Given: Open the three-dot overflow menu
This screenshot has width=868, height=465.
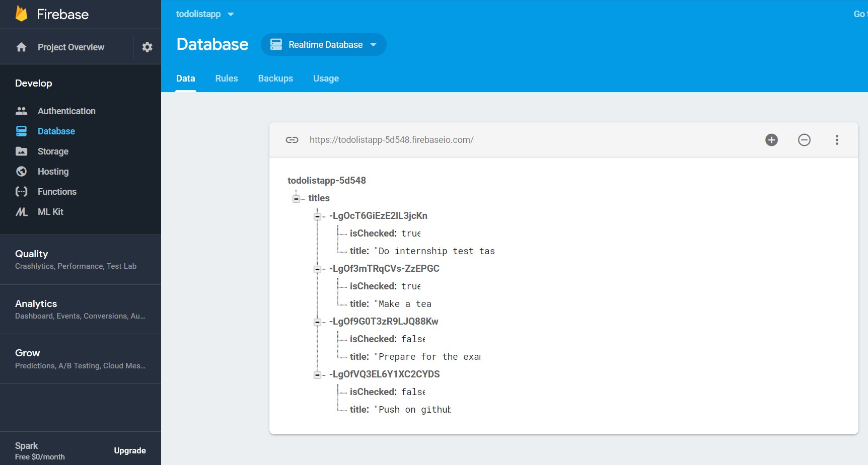Looking at the screenshot, I should tap(837, 140).
